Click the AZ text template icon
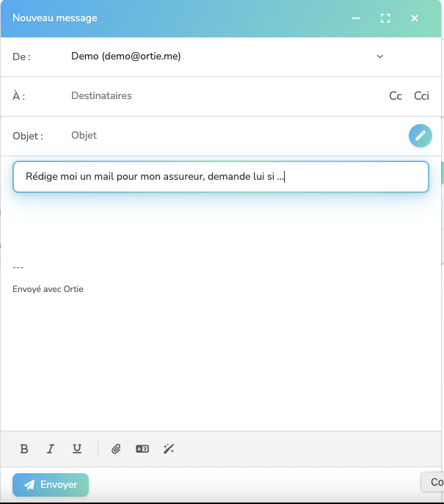The image size is (444, 504). (x=142, y=449)
